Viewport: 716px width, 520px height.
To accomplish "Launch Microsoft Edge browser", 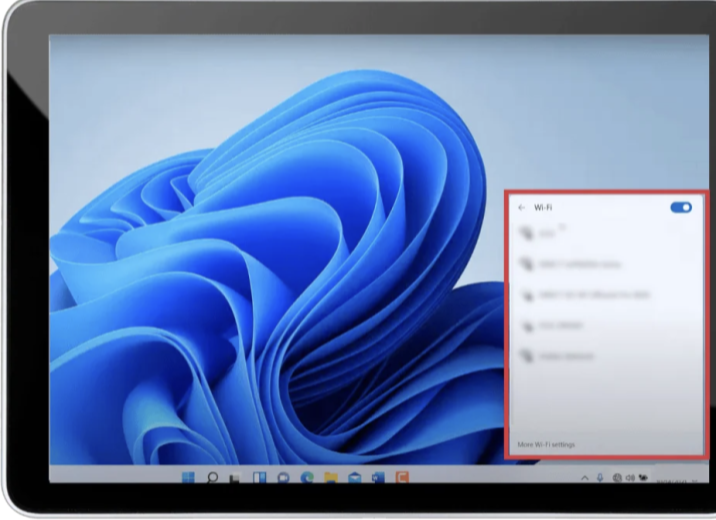I will pos(307,478).
